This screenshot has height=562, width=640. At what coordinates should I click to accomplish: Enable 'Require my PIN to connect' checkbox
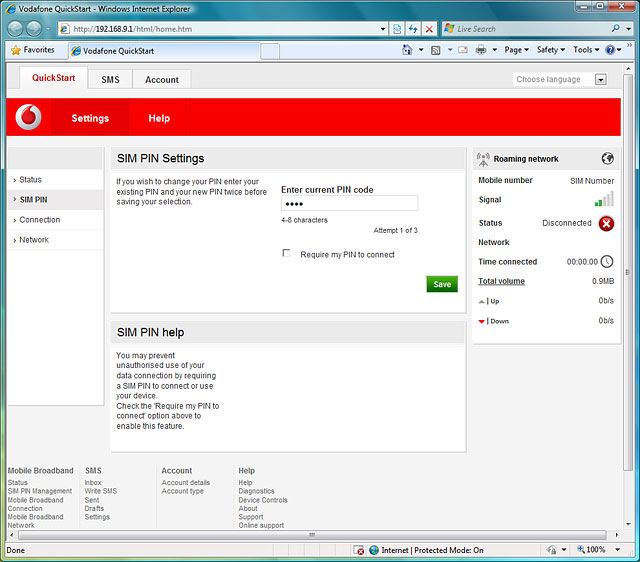(287, 254)
